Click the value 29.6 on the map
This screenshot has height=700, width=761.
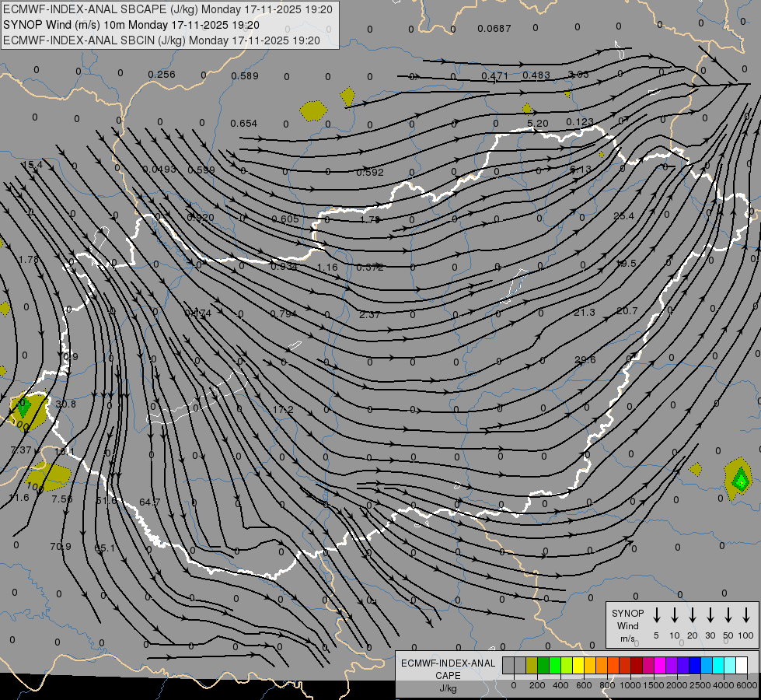pyautogui.click(x=585, y=359)
